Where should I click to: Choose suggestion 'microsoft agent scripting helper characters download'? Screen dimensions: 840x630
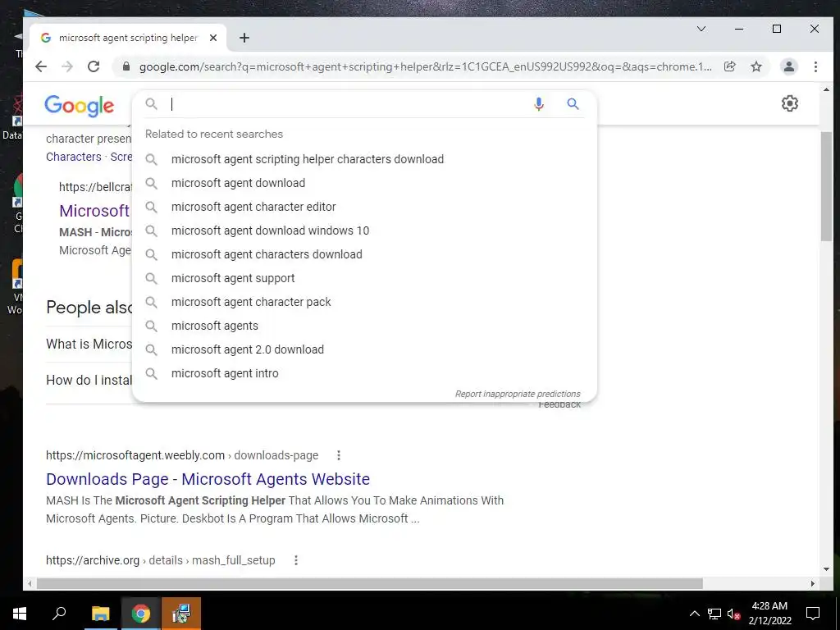click(364, 159)
